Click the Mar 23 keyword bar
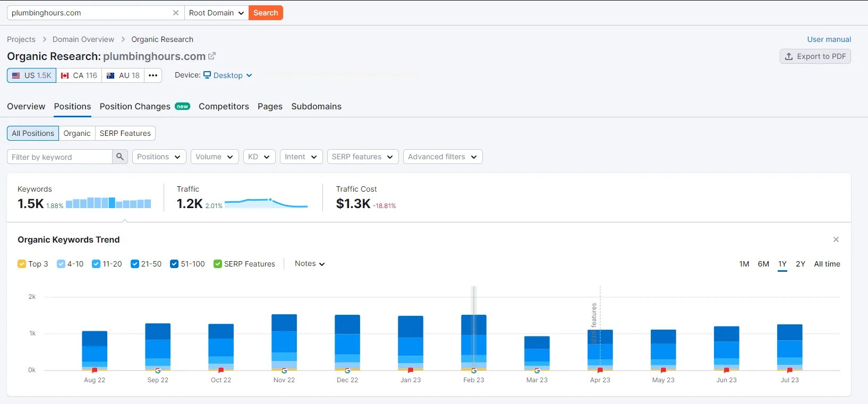This screenshot has width=868, height=404. pyautogui.click(x=537, y=353)
